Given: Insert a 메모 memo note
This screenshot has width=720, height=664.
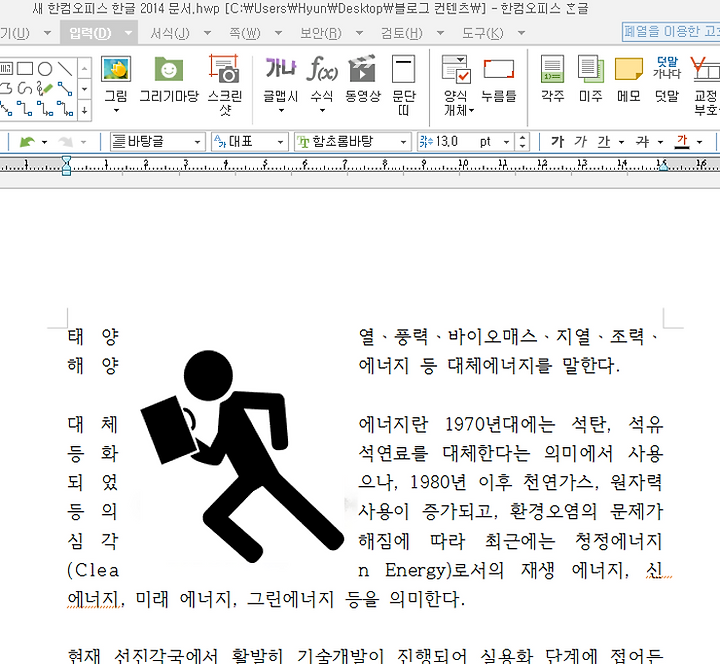Looking at the screenshot, I should click(x=629, y=78).
